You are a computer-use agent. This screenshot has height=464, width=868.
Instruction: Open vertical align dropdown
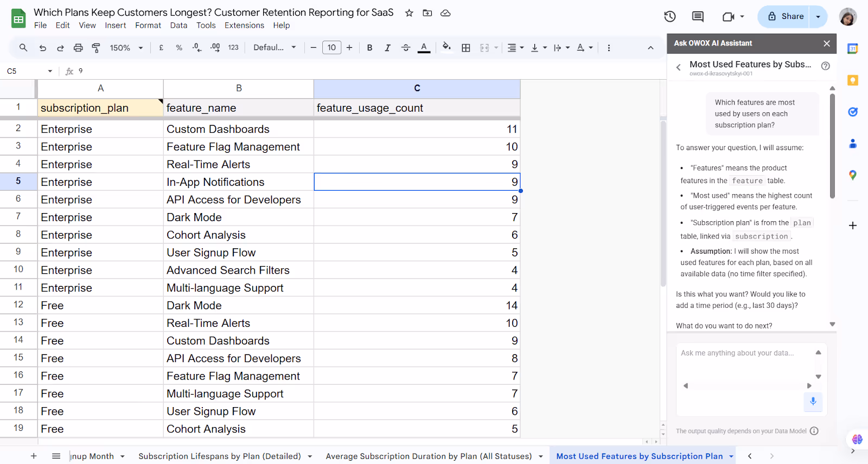click(539, 48)
